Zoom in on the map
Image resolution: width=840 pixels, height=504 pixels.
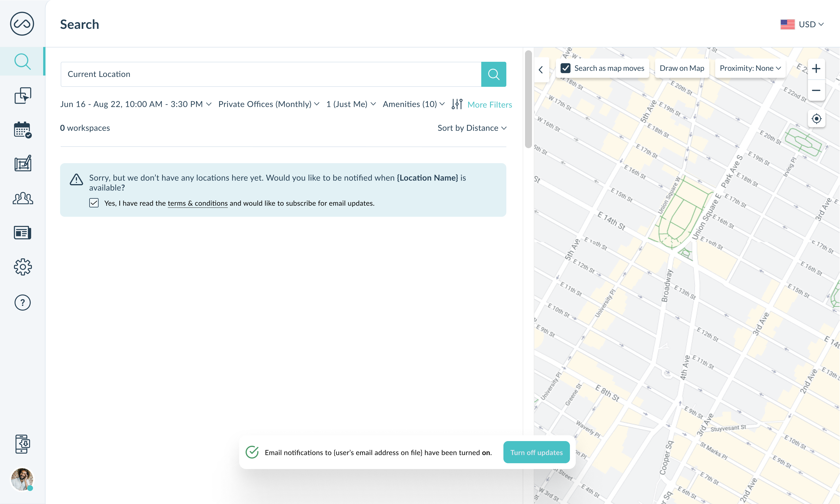(816, 68)
